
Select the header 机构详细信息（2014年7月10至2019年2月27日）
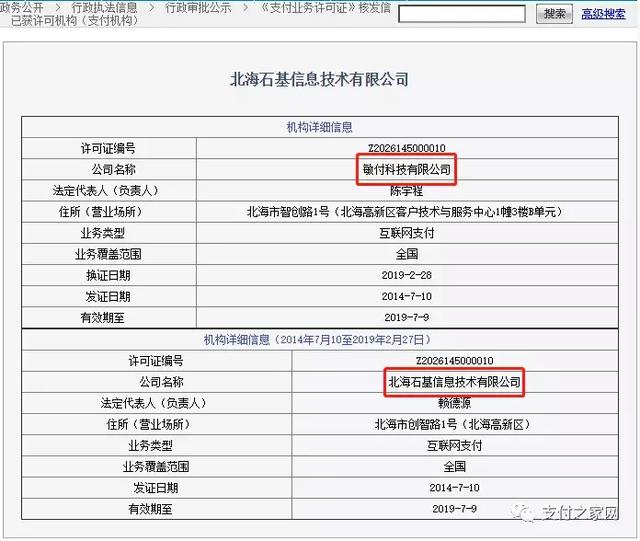(320, 340)
